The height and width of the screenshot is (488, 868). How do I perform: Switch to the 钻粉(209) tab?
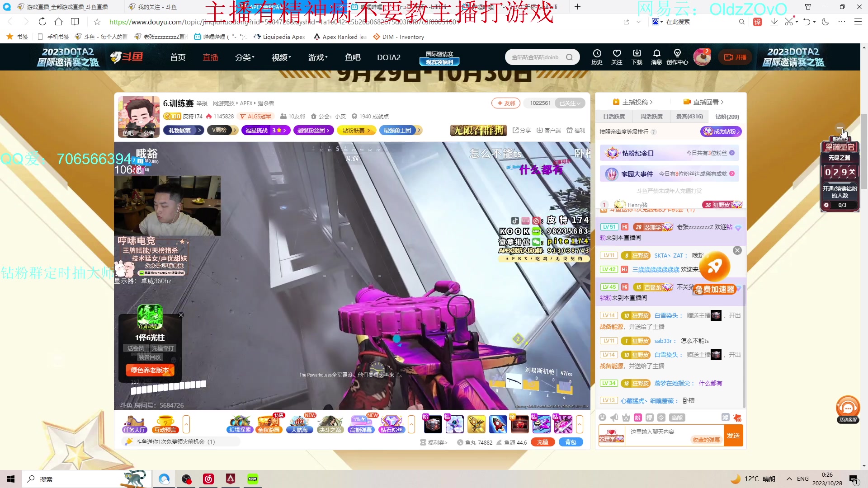coord(727,117)
